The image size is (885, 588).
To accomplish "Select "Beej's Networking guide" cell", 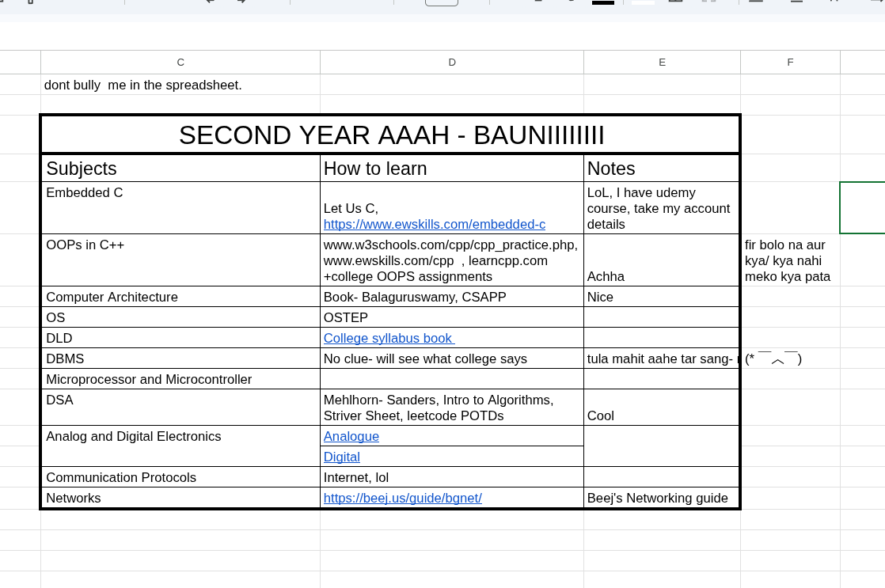I will point(662,498).
